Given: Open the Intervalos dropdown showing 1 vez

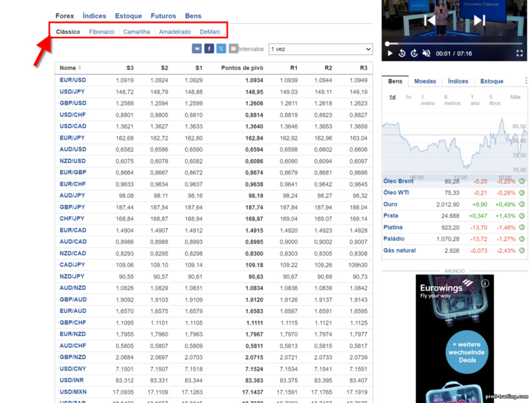Looking at the screenshot, I should tap(320, 49).
